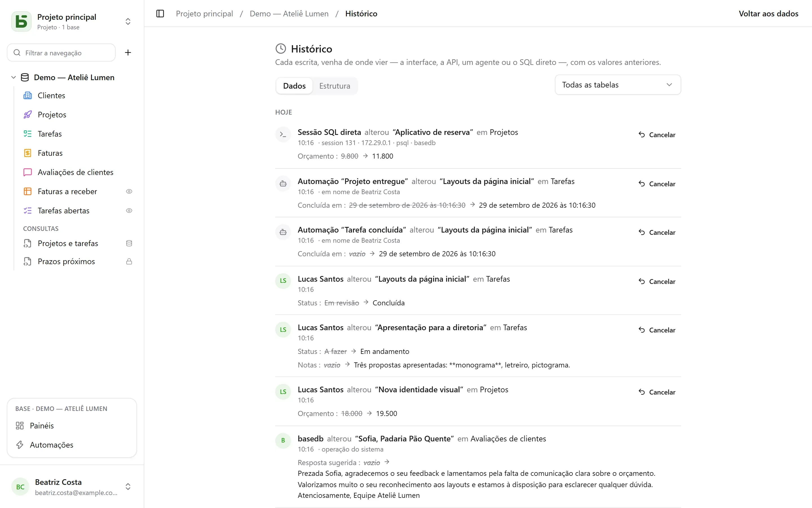Cancel the Automação "Tarefa concluída" change

click(x=657, y=233)
